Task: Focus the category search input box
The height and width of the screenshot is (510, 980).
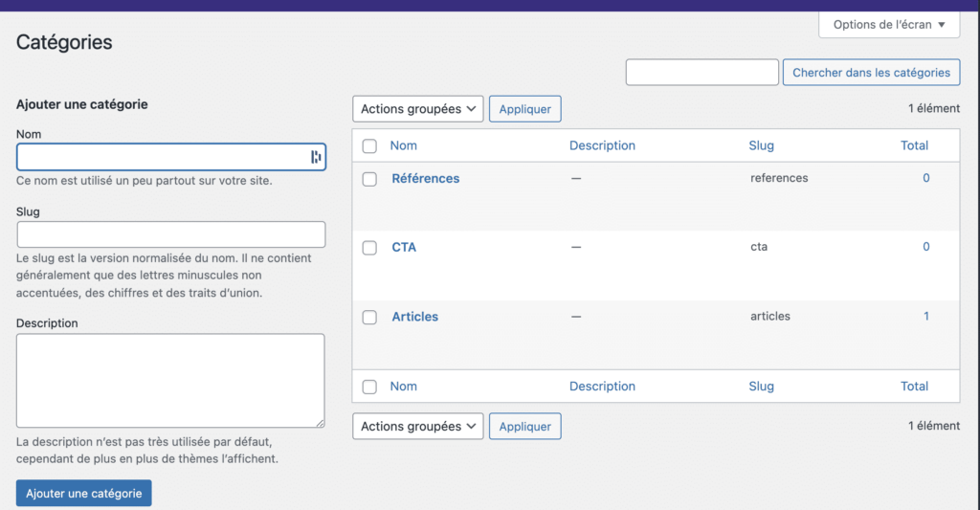Action: [702, 73]
